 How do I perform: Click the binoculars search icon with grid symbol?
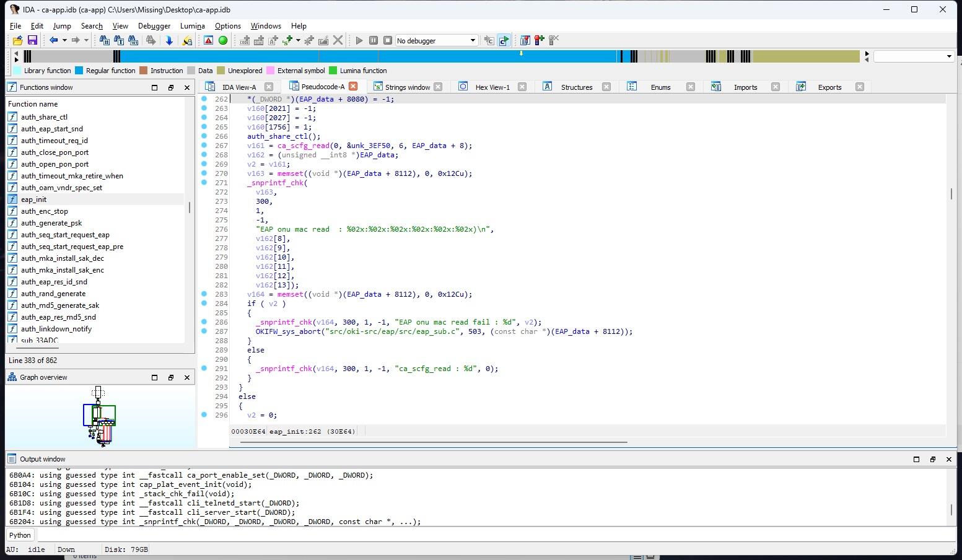[104, 41]
